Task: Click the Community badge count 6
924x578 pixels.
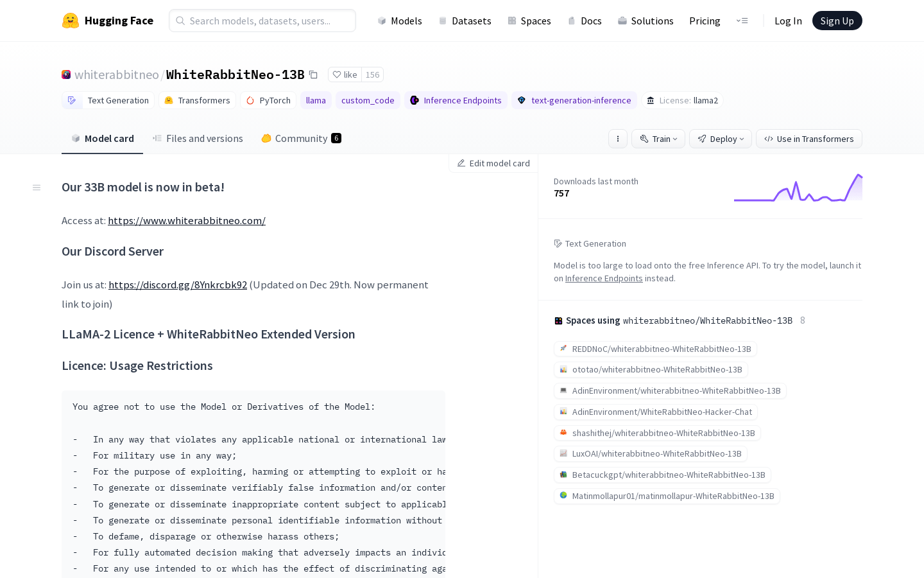Action: pos(336,138)
